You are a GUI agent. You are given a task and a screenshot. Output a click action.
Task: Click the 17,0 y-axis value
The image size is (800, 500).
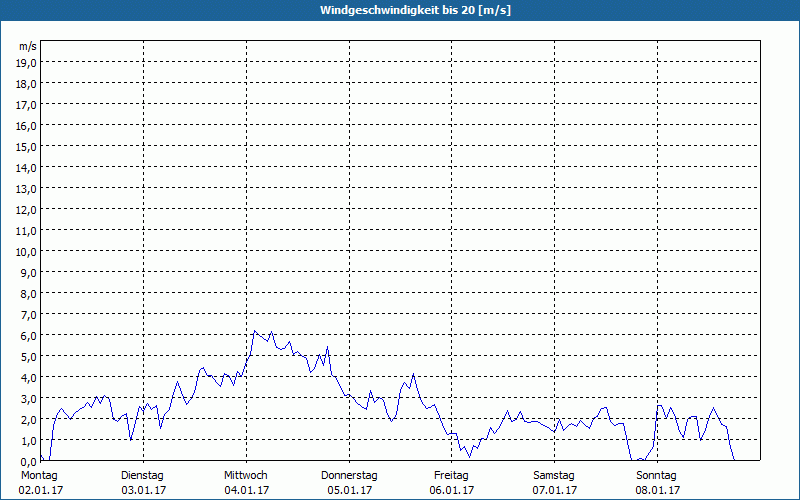[x=26, y=105]
